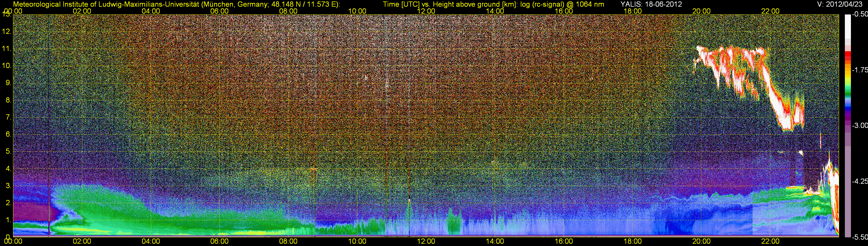The height and width of the screenshot is (246, 868).
Task: Select 08:00 on the top time axis
Action: click(x=288, y=11)
